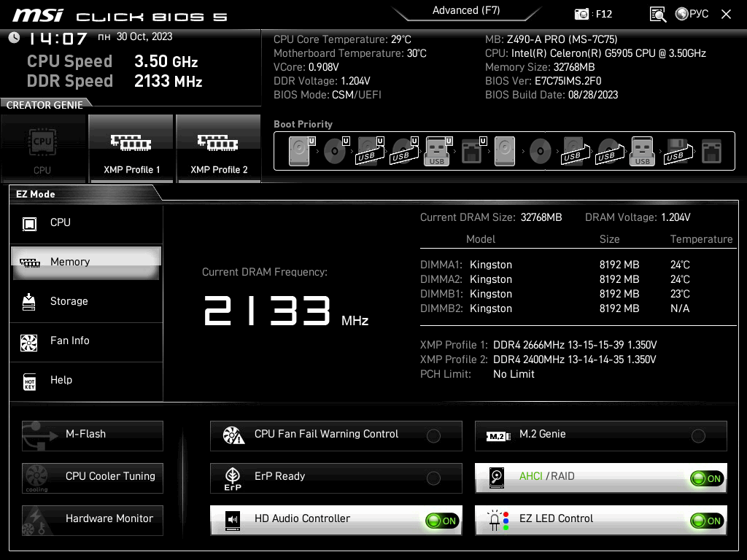The image size is (747, 560).
Task: Select the USB floppy boot device icon
Action: pyautogui.click(x=677, y=151)
